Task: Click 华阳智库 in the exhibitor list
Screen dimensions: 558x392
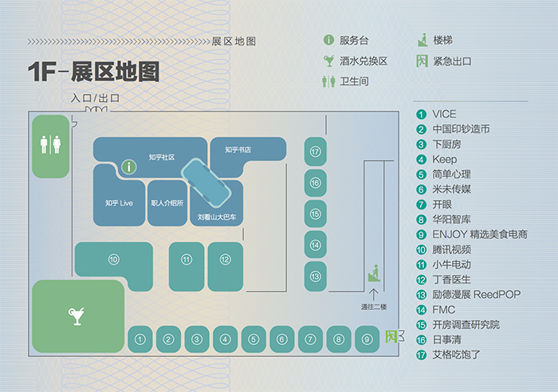Action: pyautogui.click(x=451, y=219)
